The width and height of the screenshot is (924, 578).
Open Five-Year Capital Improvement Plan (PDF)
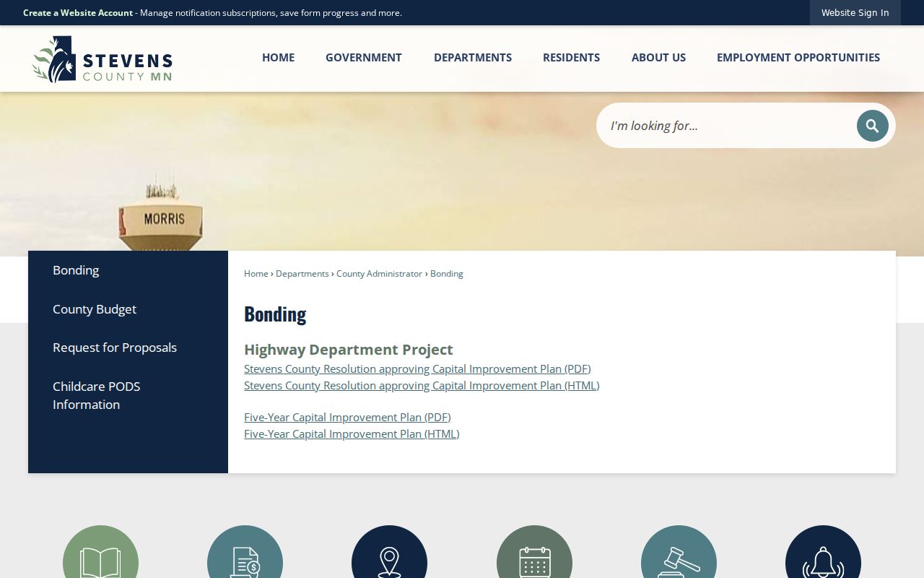(347, 417)
